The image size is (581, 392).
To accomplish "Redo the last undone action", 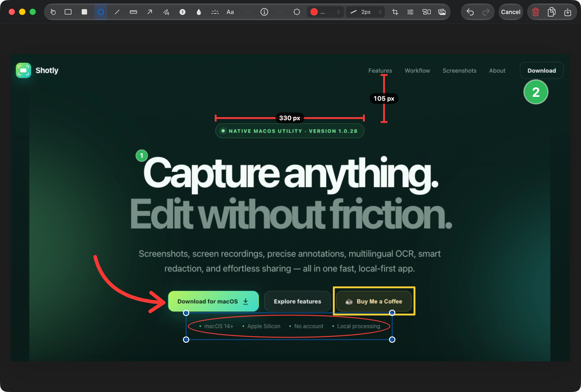I will point(486,12).
